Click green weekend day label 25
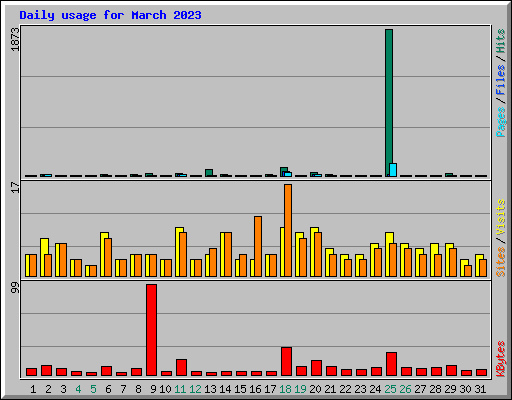The width and height of the screenshot is (512, 400). pyautogui.click(x=390, y=389)
